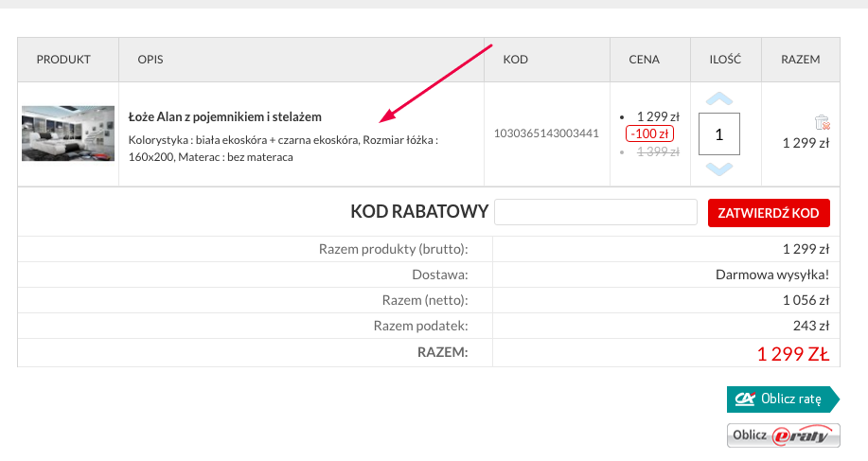Click the red total '1 299 ZŁ'

click(792, 354)
